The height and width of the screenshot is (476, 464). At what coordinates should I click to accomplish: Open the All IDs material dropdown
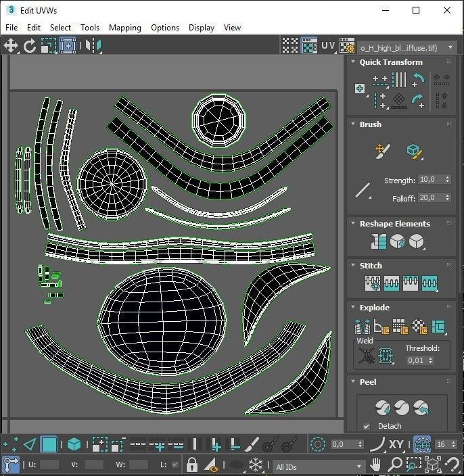[319, 467]
